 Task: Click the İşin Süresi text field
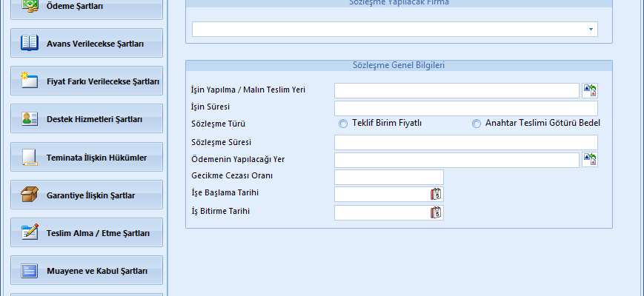[x=465, y=108]
